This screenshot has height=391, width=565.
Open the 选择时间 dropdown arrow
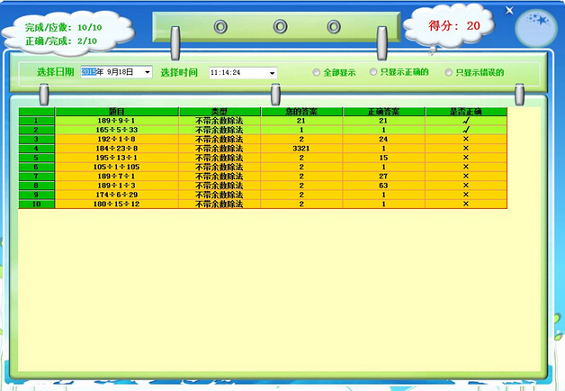coord(272,73)
